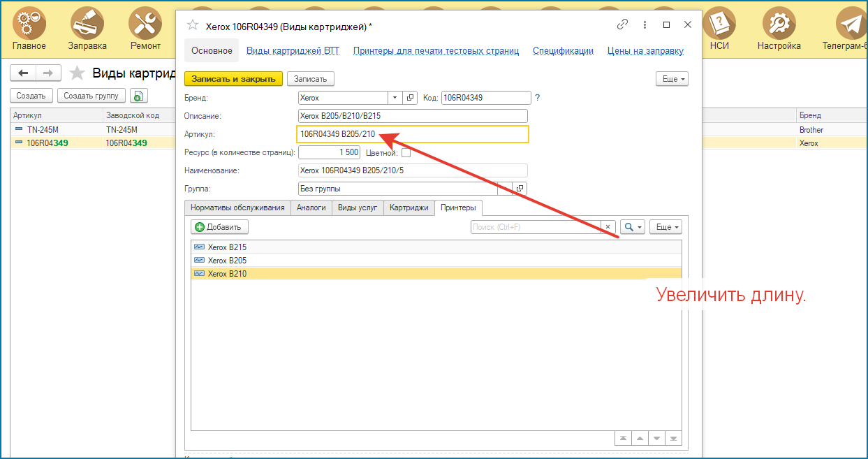Click the Артикул column header

pyautogui.click(x=57, y=115)
